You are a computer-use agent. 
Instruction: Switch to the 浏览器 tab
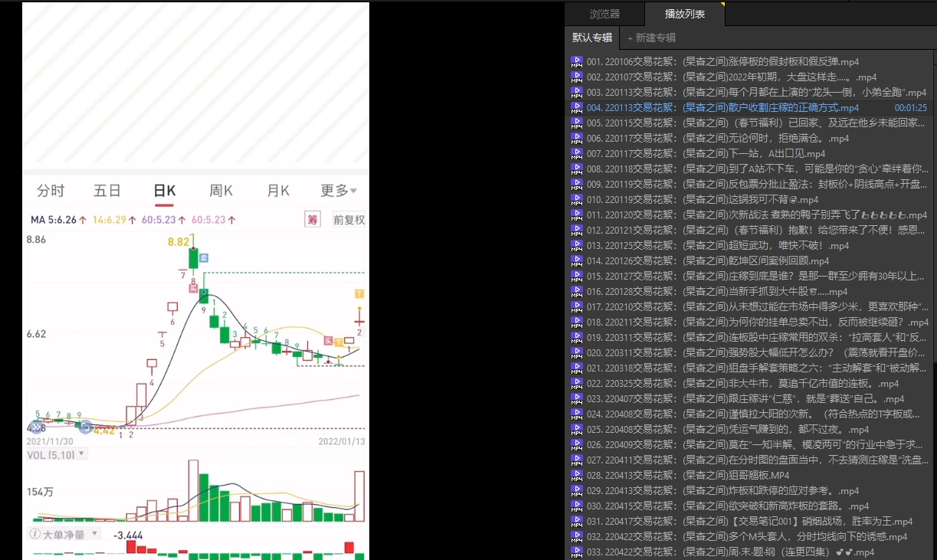pyautogui.click(x=604, y=14)
